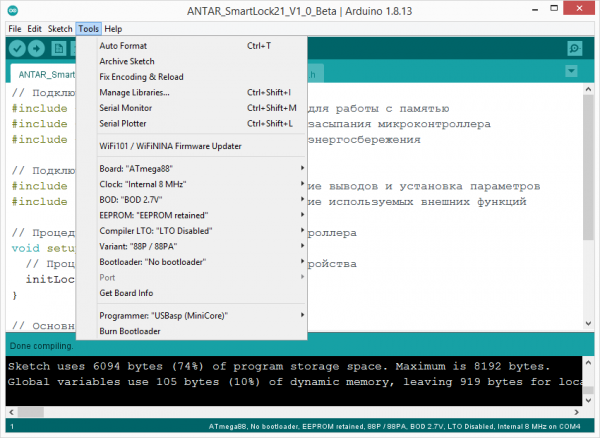Image resolution: width=600 pixels, height=438 pixels.
Task: Click the Verify checkmark toolbar button
Action: 17,49
